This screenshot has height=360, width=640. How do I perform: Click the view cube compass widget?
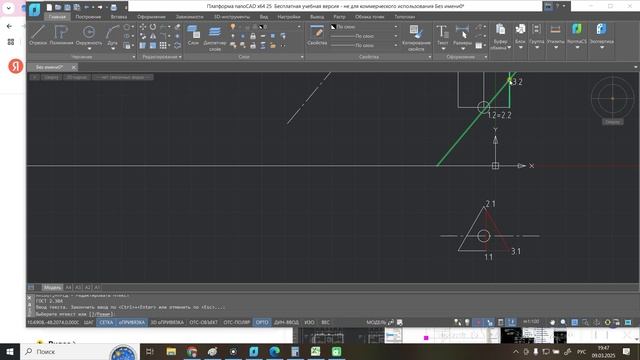pyautogui.click(x=612, y=98)
